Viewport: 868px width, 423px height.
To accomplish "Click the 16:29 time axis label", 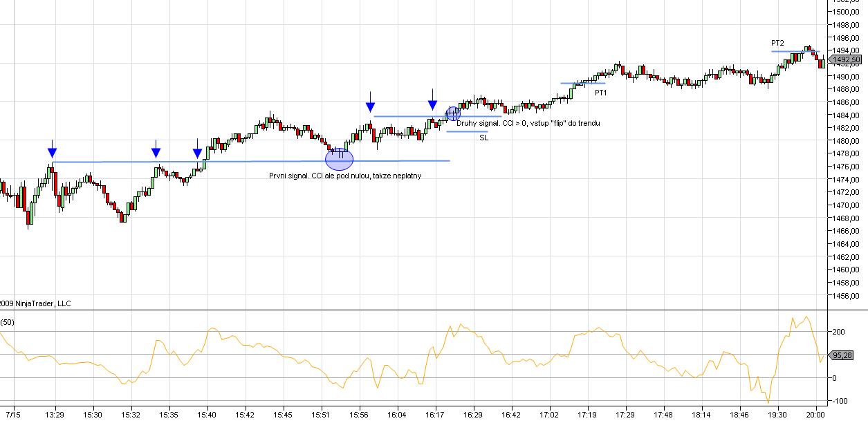I will (473, 415).
